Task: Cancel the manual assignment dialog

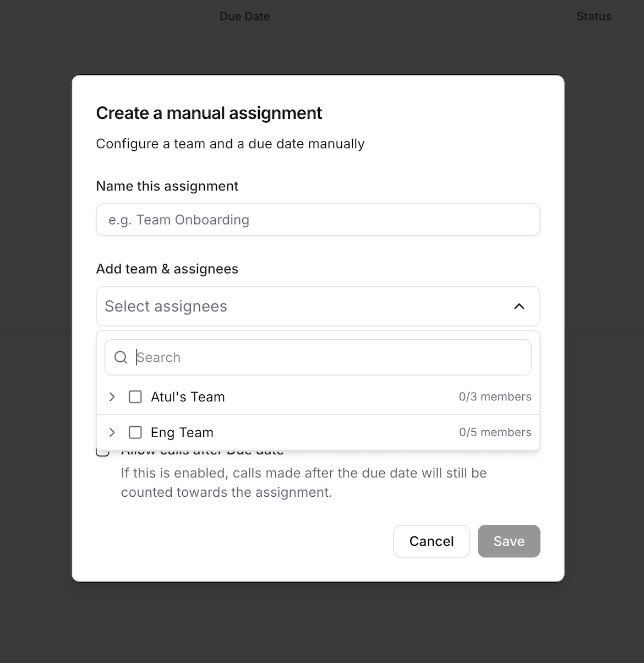Action: coord(432,541)
